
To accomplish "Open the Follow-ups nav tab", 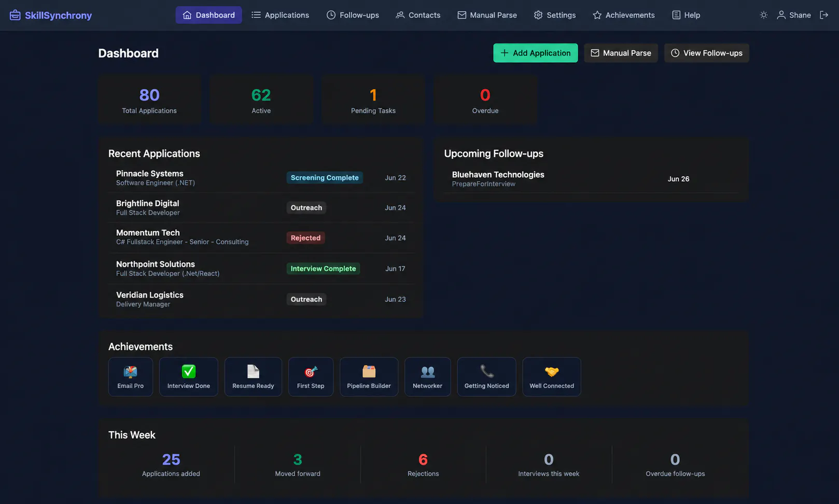I will [x=353, y=15].
